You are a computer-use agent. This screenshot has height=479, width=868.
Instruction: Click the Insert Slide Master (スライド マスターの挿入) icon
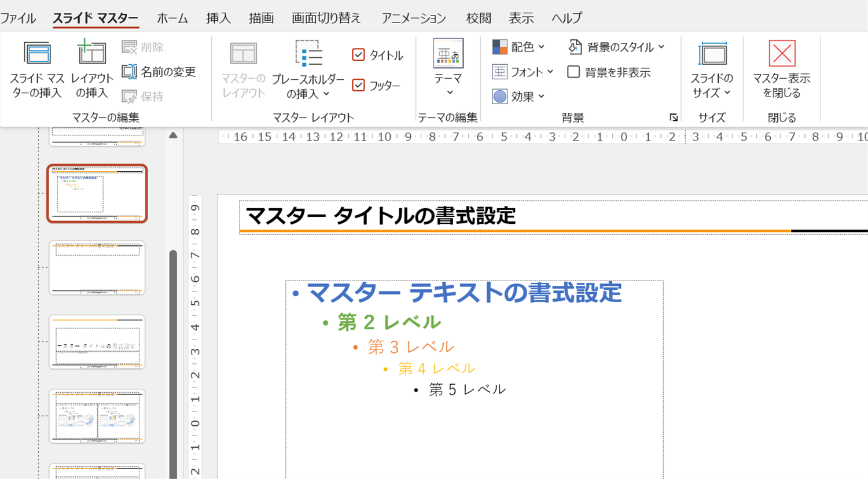click(37, 55)
